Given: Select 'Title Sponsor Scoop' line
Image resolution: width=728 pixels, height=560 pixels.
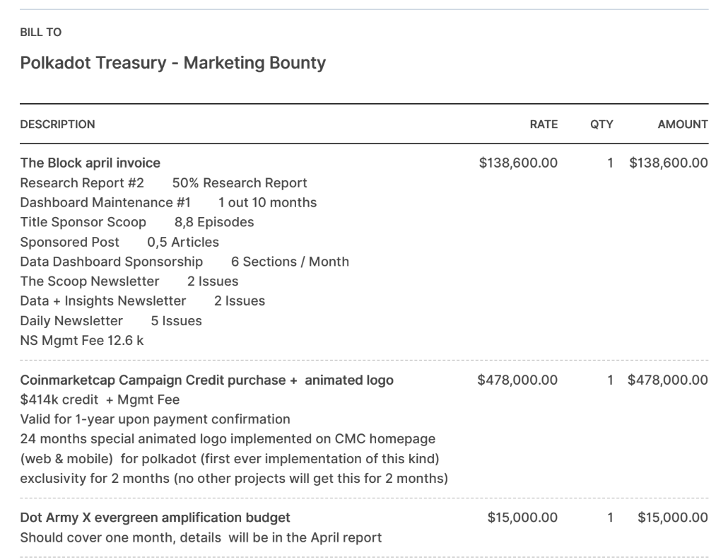Looking at the screenshot, I should [x=83, y=222].
